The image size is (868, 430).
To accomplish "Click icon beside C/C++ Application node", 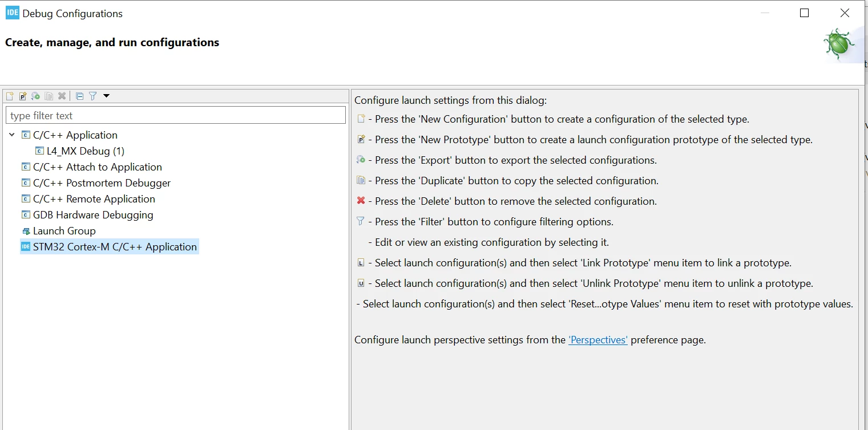I will pyautogui.click(x=26, y=135).
